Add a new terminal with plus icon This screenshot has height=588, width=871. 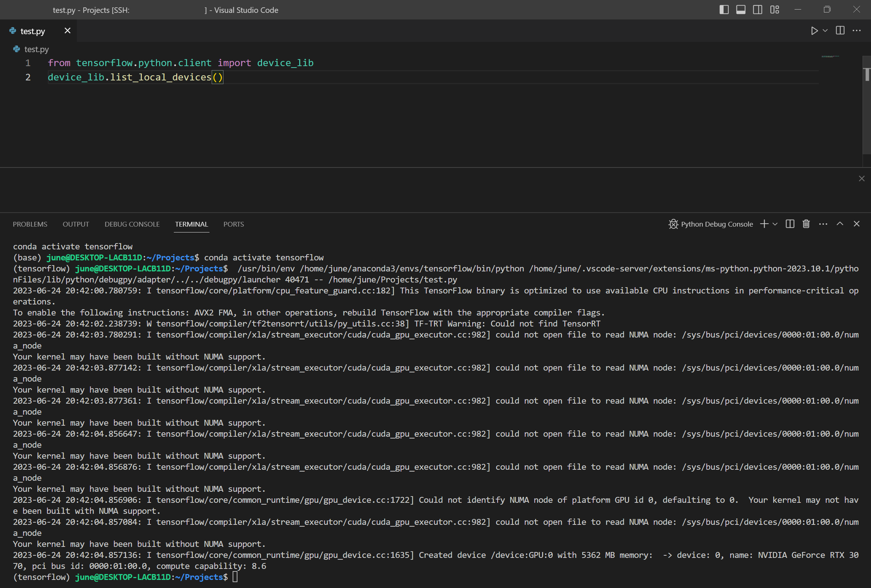764,224
